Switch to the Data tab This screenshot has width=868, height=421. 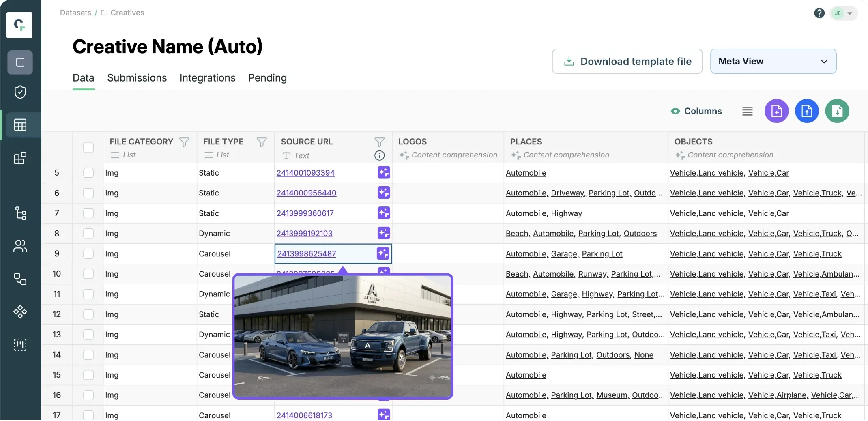84,78
